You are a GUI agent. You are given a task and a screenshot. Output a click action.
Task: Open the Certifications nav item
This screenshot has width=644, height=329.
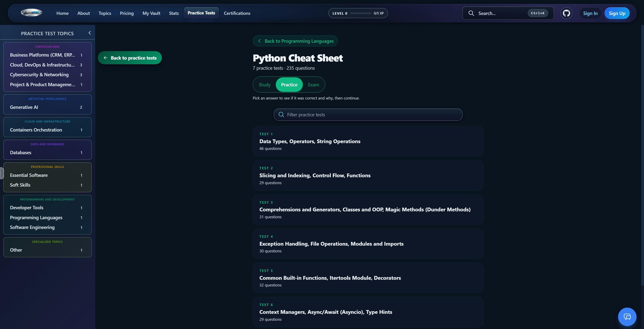coord(237,13)
